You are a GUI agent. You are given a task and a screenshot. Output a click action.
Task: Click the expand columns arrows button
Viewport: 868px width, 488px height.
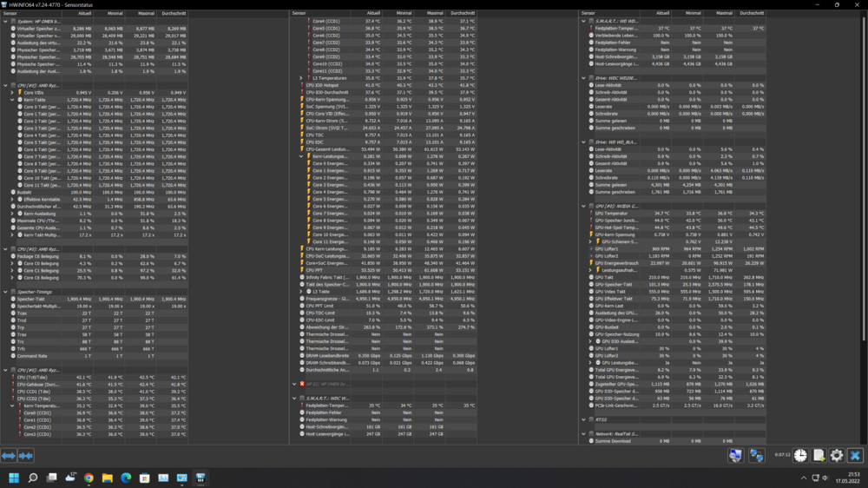[x=8, y=456]
